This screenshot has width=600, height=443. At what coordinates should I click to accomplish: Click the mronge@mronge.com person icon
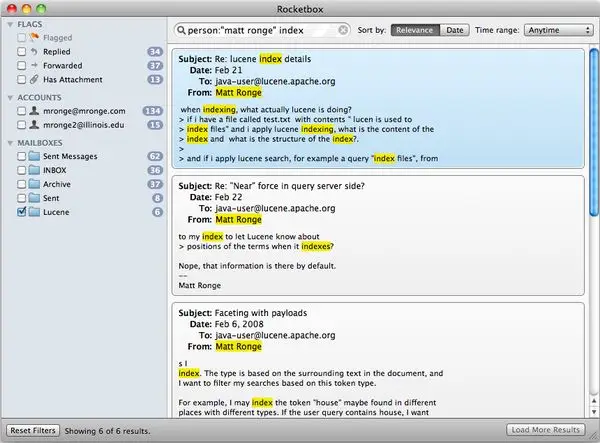click(x=34, y=111)
